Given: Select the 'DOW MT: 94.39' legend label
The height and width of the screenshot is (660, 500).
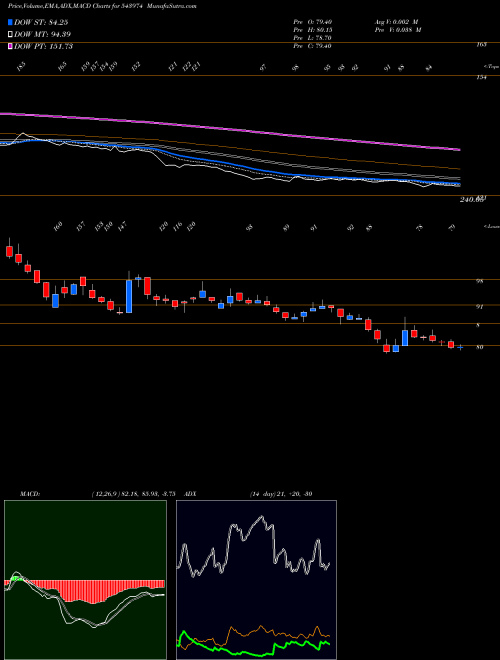Looking at the screenshot, I should [43, 35].
